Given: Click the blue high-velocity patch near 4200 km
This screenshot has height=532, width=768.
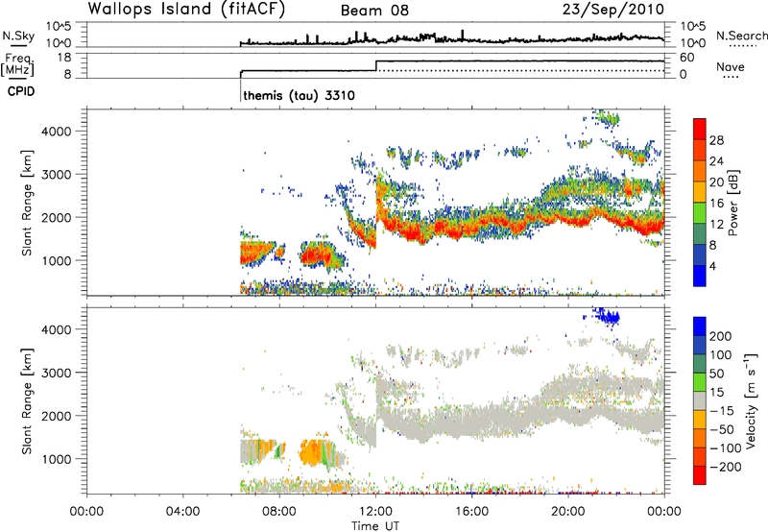Looking at the screenshot, I should pyautogui.click(x=608, y=317).
